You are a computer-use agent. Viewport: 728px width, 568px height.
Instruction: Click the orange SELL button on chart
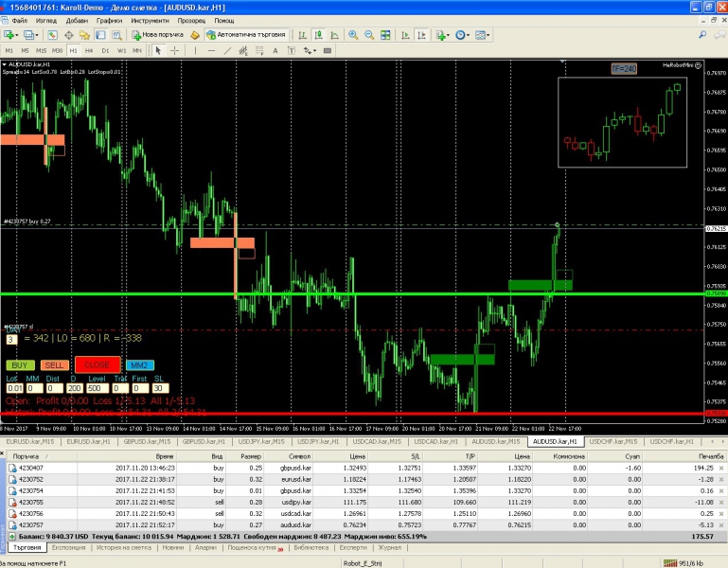54,365
